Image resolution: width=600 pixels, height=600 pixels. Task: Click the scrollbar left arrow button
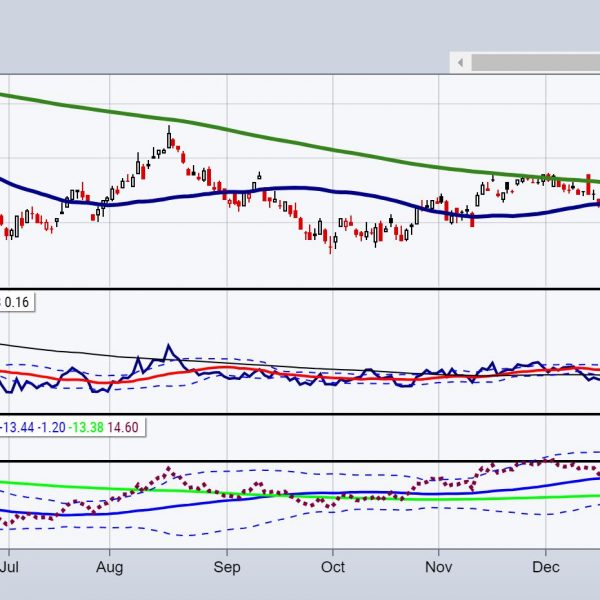(460, 62)
